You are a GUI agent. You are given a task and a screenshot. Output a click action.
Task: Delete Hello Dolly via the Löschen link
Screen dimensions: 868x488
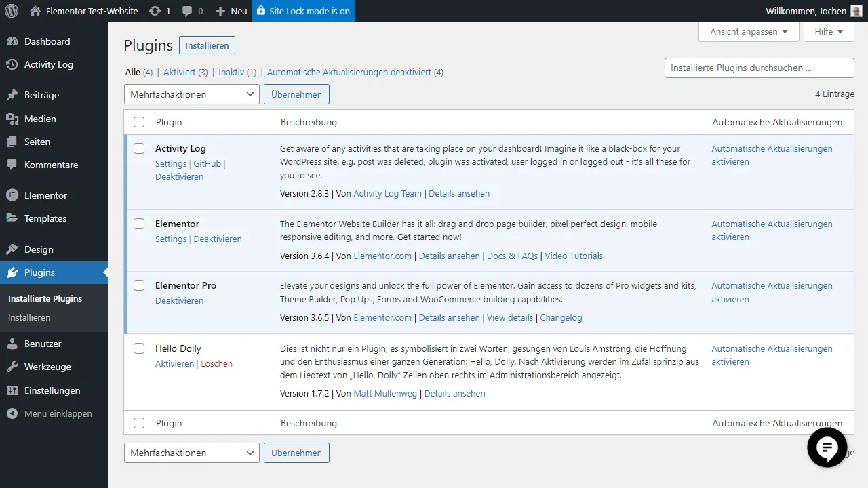coord(217,363)
